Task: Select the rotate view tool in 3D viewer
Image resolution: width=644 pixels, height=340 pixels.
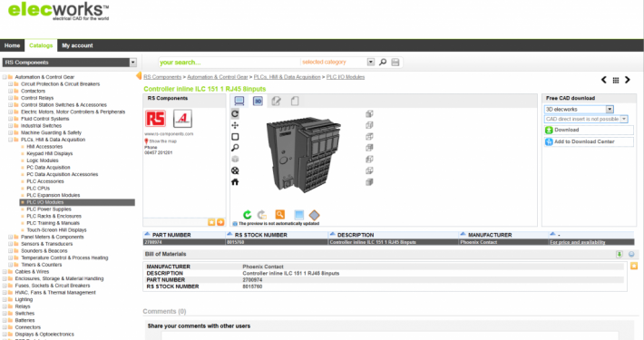Action: click(x=235, y=113)
